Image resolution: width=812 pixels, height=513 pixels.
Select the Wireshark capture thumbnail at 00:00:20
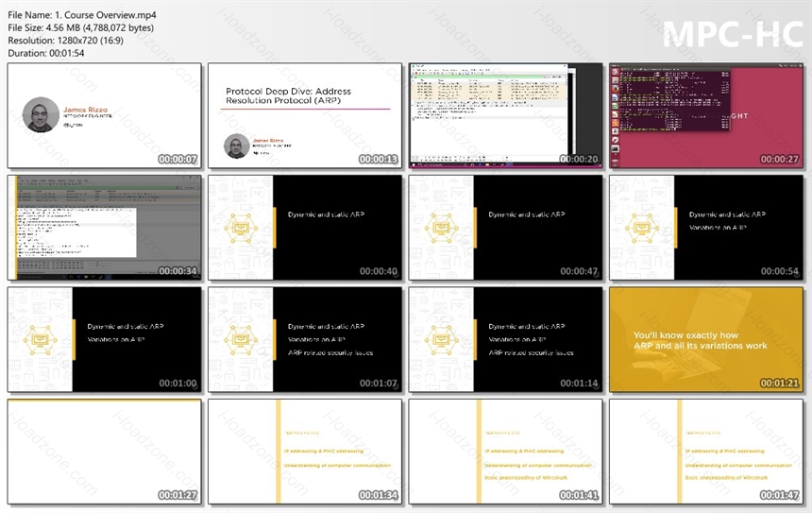(505, 115)
